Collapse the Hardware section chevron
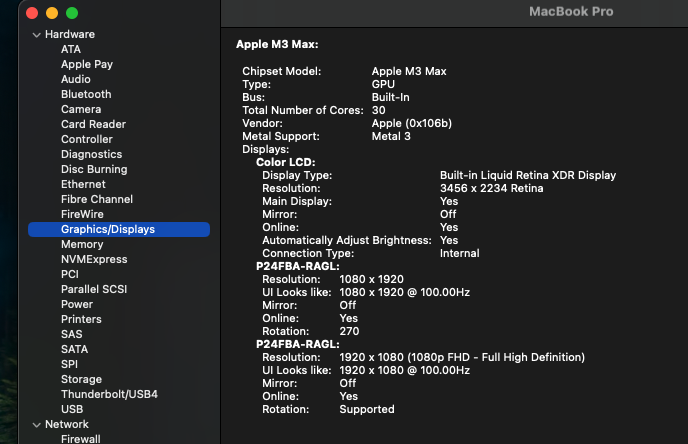This screenshot has height=444, width=688. tap(36, 35)
